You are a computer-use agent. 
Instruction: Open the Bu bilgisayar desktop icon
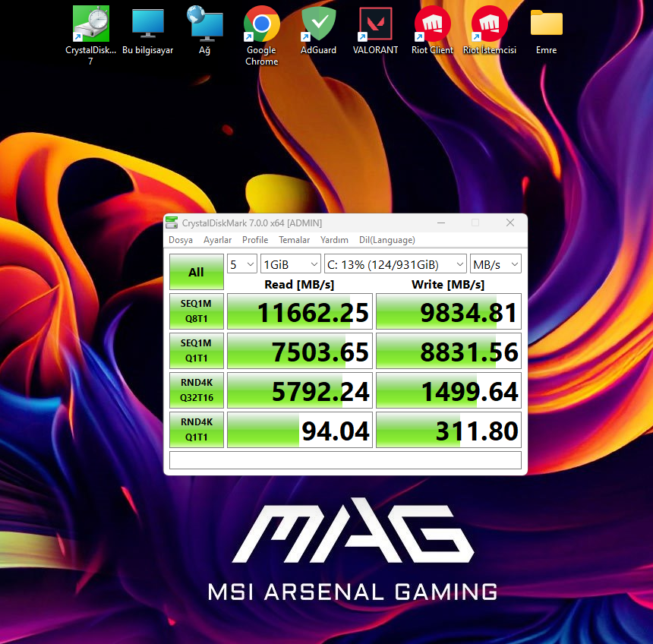click(148, 31)
